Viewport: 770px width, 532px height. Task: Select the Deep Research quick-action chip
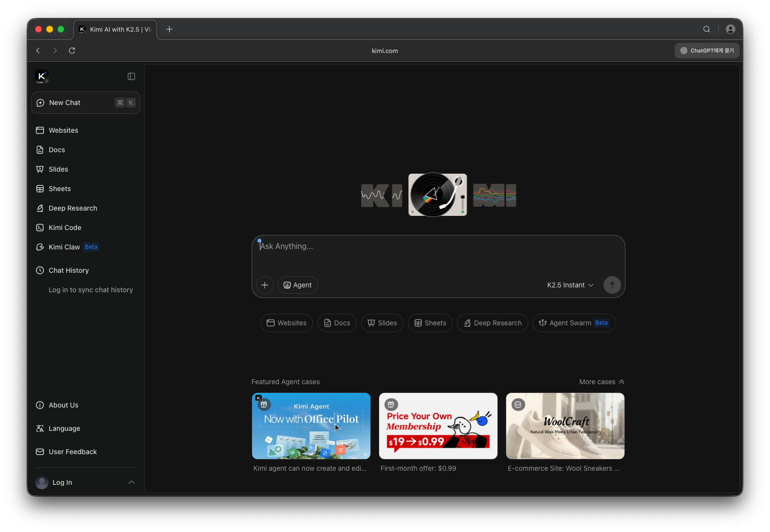493,323
